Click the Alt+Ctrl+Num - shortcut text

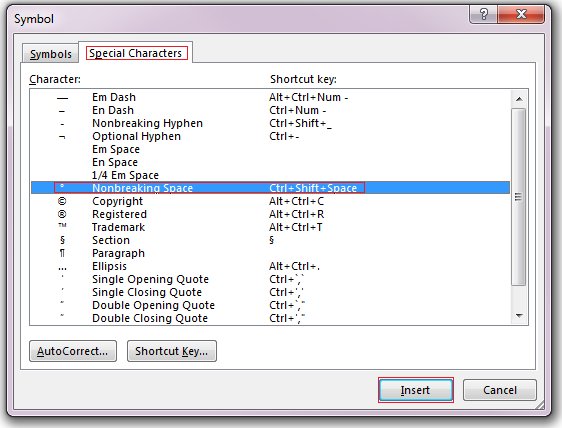[309, 97]
